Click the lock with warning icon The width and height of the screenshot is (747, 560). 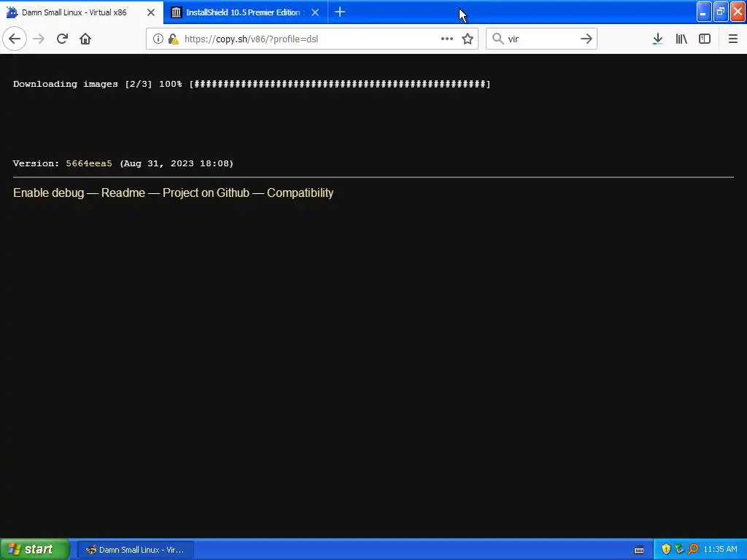(173, 39)
